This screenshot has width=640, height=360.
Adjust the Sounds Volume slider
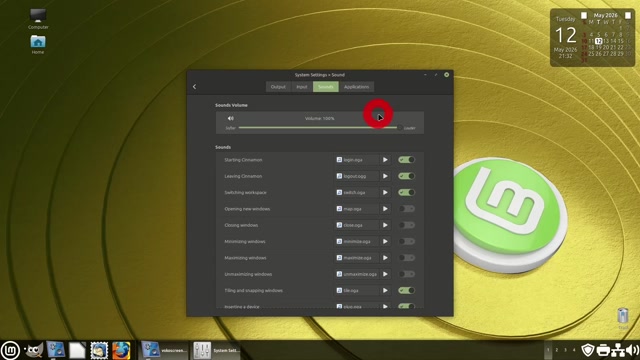pos(320,128)
